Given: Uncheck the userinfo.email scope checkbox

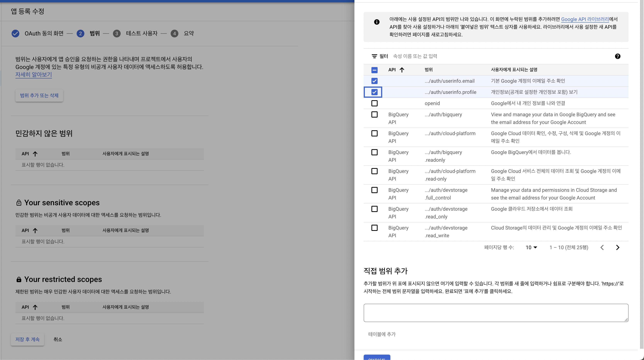Looking at the screenshot, I should pyautogui.click(x=374, y=81).
